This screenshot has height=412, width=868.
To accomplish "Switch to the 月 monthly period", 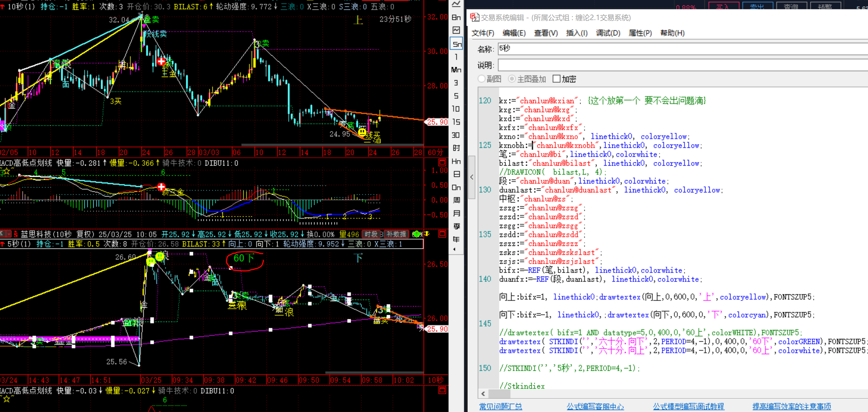I will [456, 213].
